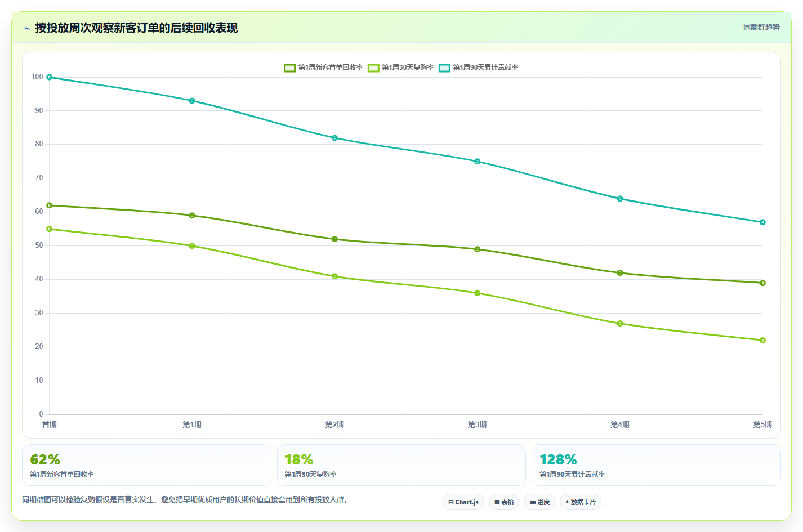Viewport: 803px width, 532px height.
Task: Select the dark green point at 第5期
Action: pyautogui.click(x=762, y=283)
